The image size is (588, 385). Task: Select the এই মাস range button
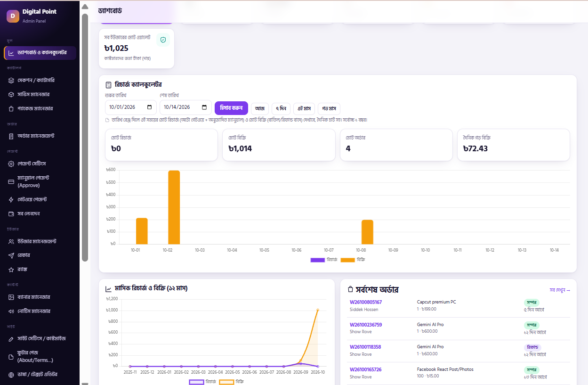tap(304, 108)
